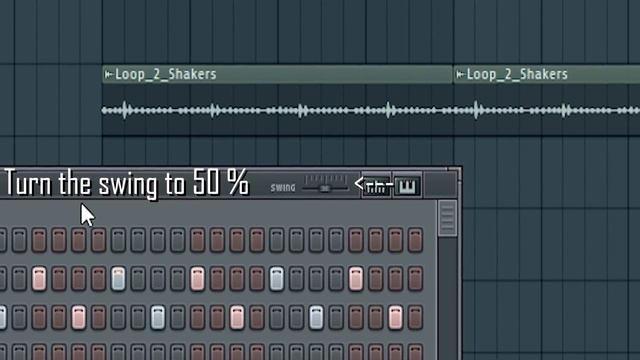
Task: Adjust the Swing slider knob
Action: (x=325, y=188)
